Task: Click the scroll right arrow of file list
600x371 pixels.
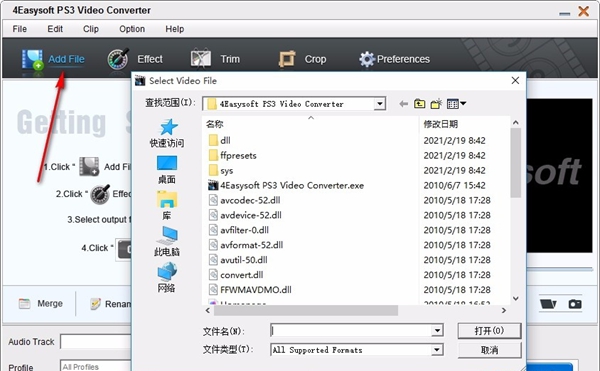Action: pos(504,311)
